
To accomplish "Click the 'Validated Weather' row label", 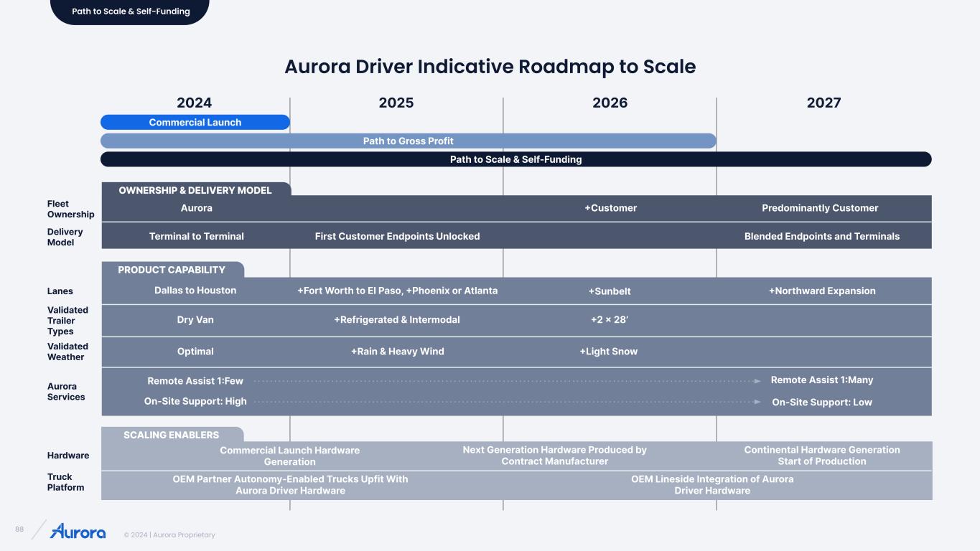I will pyautogui.click(x=68, y=352).
